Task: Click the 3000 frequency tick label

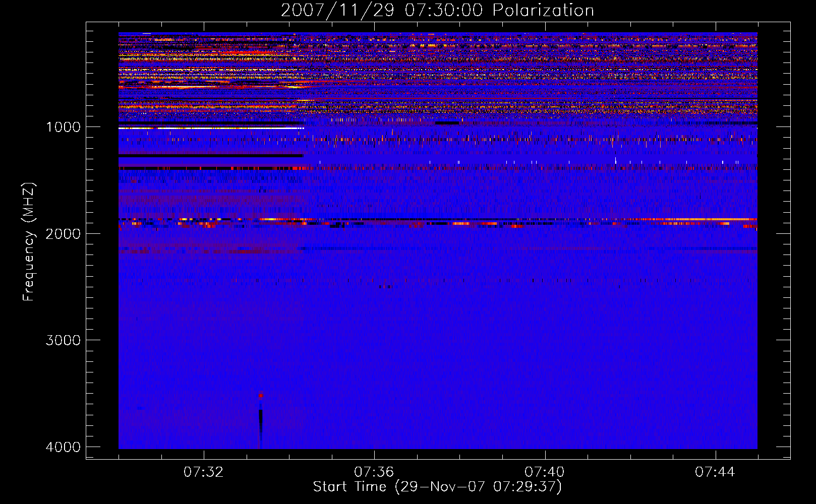Action: click(63, 340)
